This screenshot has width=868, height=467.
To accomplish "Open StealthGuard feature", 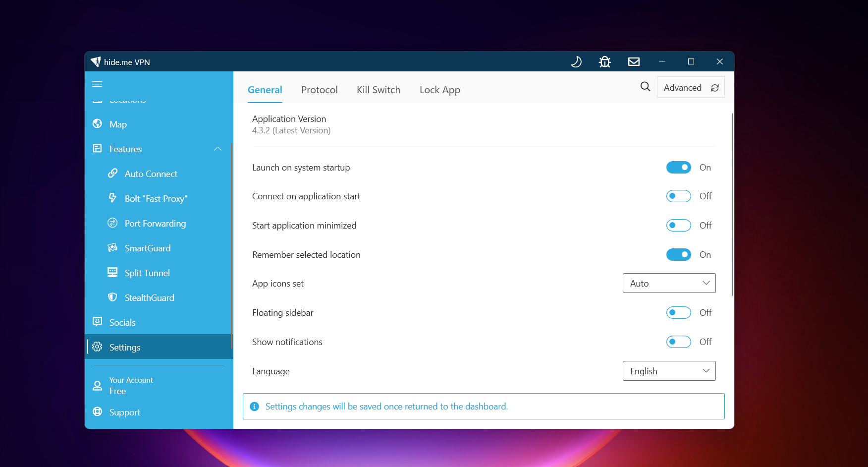I will [159, 297].
